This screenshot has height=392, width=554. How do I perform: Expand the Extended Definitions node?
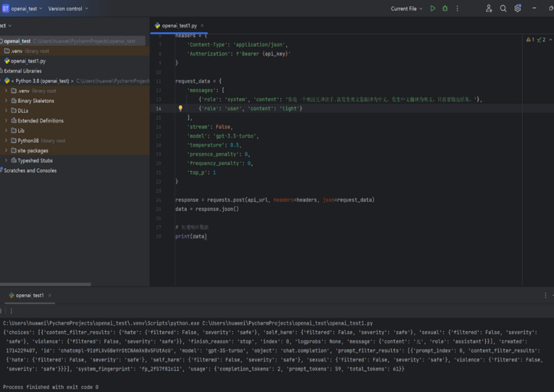6,120
